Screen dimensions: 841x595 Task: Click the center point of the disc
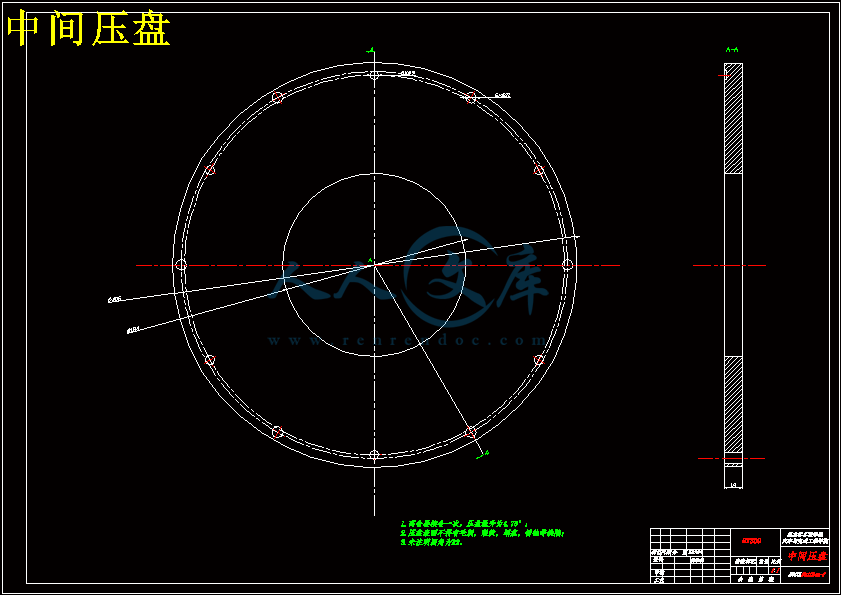tap(374, 265)
